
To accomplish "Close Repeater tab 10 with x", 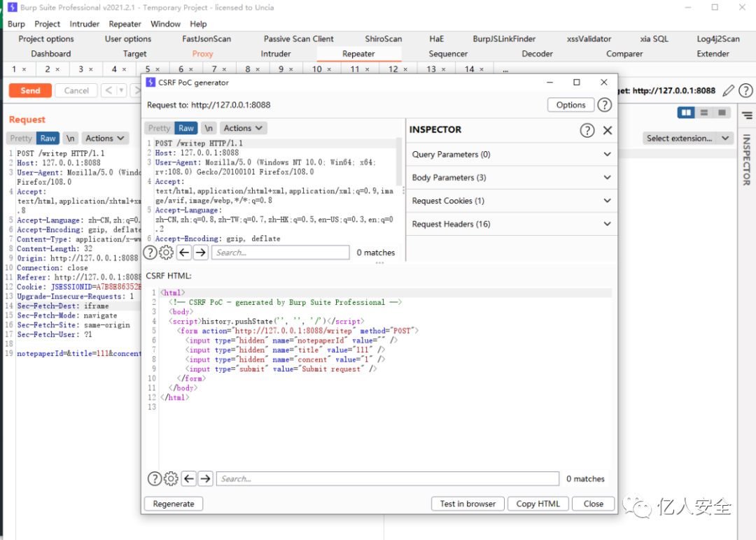I will [329, 69].
